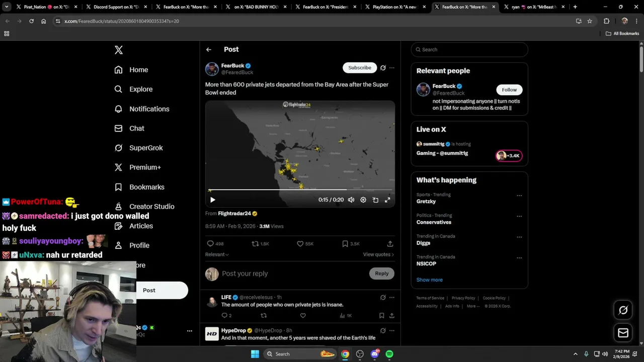644x362 pixels.
Task: Bookmark LIFE's comment
Action: pyautogui.click(x=381, y=316)
